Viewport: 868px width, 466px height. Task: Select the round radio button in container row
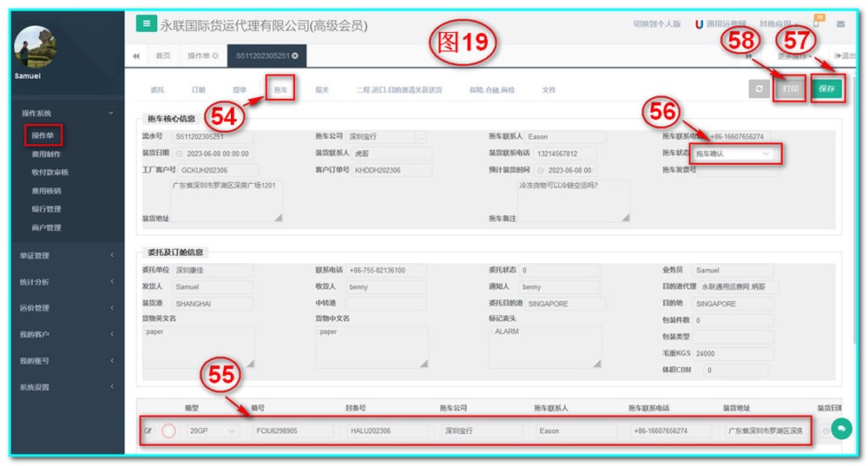click(x=169, y=430)
